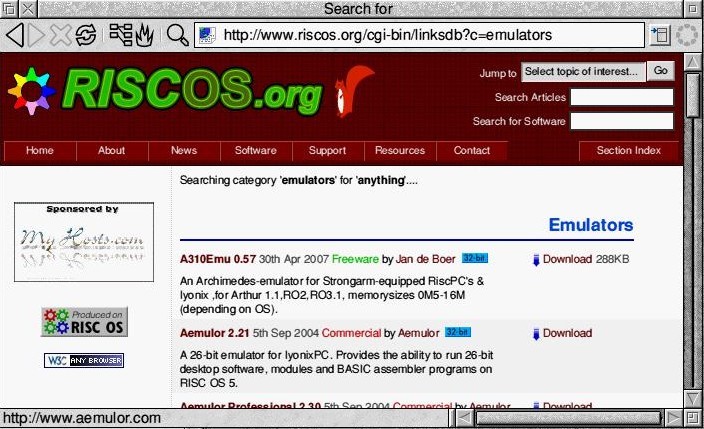
Task: Open the A310Emu 0.57 link
Action: (218, 259)
